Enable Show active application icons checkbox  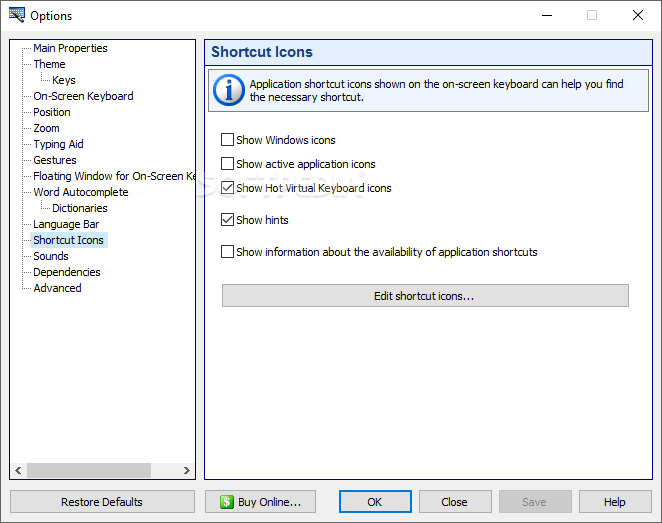pos(227,164)
